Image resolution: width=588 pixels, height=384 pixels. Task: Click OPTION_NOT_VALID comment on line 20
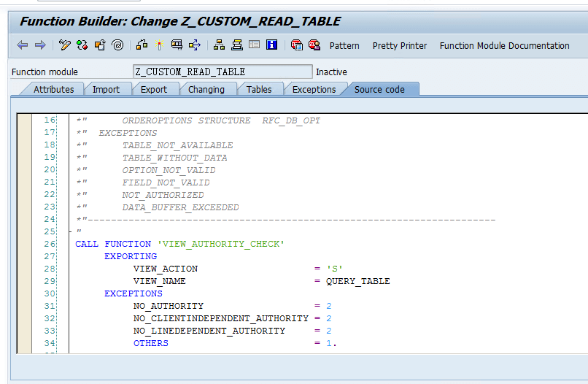[169, 170]
